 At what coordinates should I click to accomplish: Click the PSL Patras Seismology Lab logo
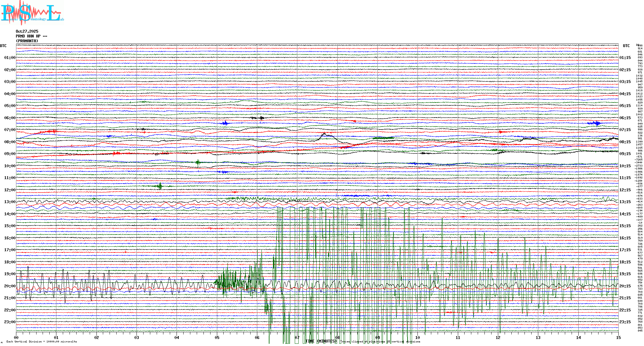coord(32,13)
